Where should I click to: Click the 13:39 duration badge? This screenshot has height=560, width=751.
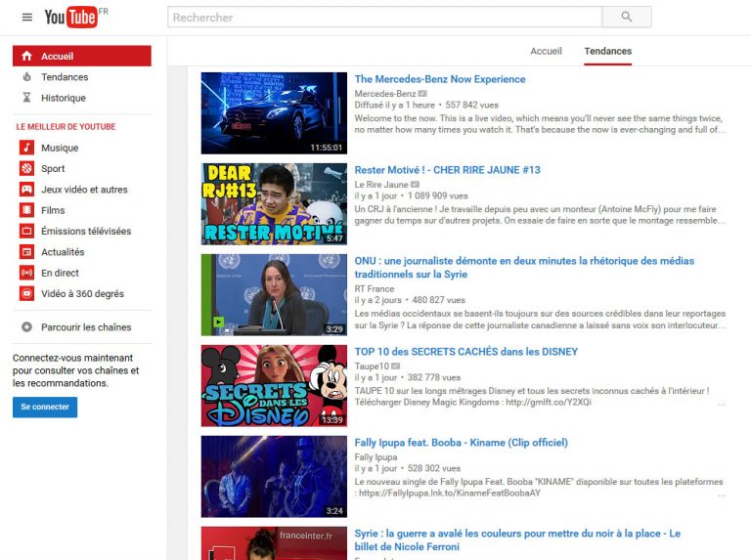coord(331,420)
